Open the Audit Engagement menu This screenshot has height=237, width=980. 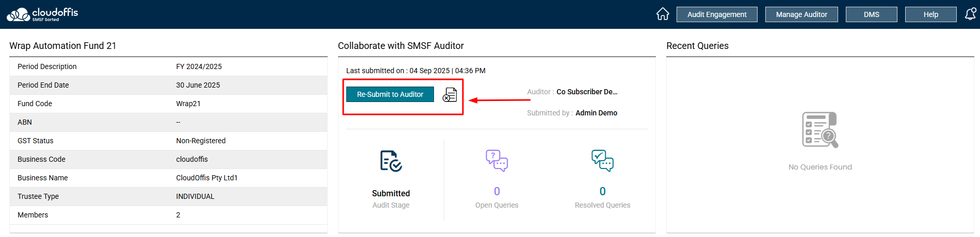716,14
